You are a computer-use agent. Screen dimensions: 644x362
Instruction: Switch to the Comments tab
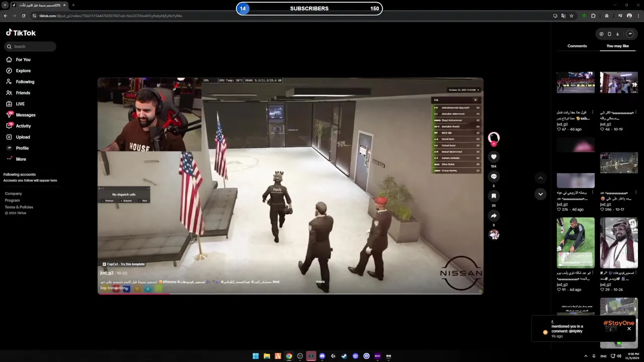(577, 46)
